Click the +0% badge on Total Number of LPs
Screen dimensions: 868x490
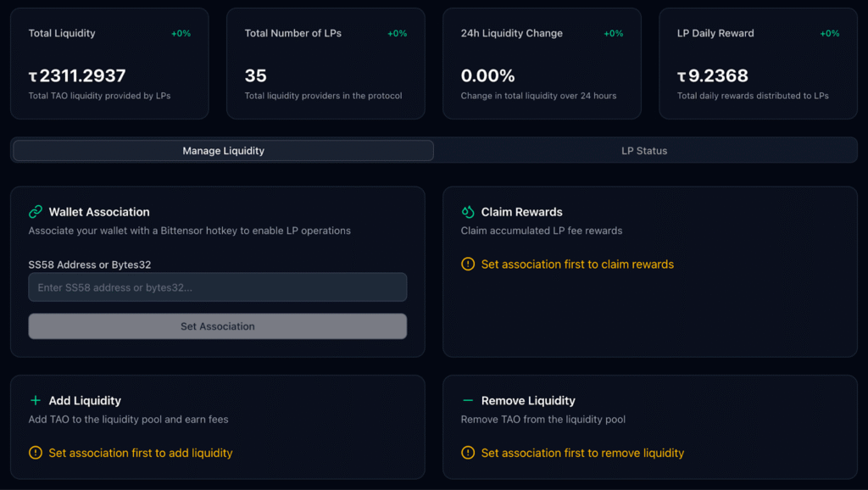point(397,34)
